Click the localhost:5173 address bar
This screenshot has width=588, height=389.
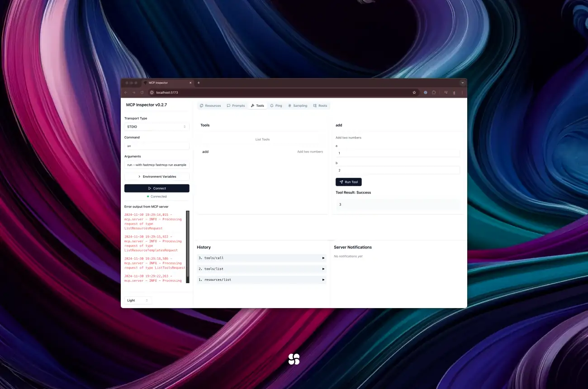click(x=284, y=92)
